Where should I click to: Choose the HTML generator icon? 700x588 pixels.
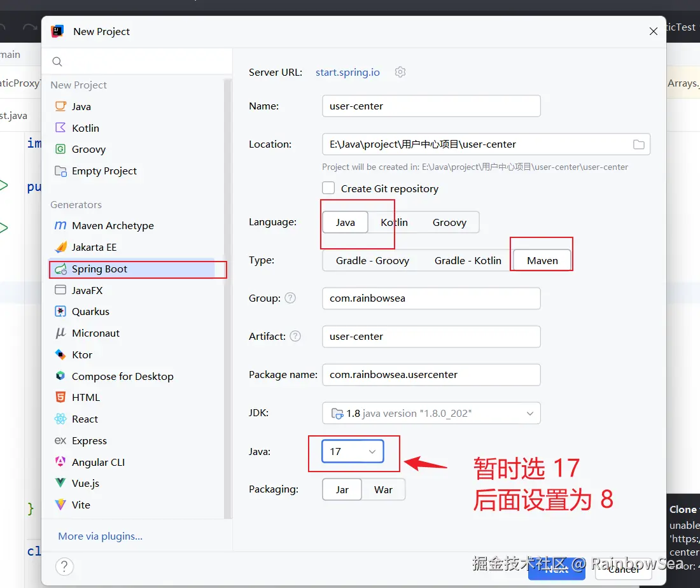[x=60, y=397]
